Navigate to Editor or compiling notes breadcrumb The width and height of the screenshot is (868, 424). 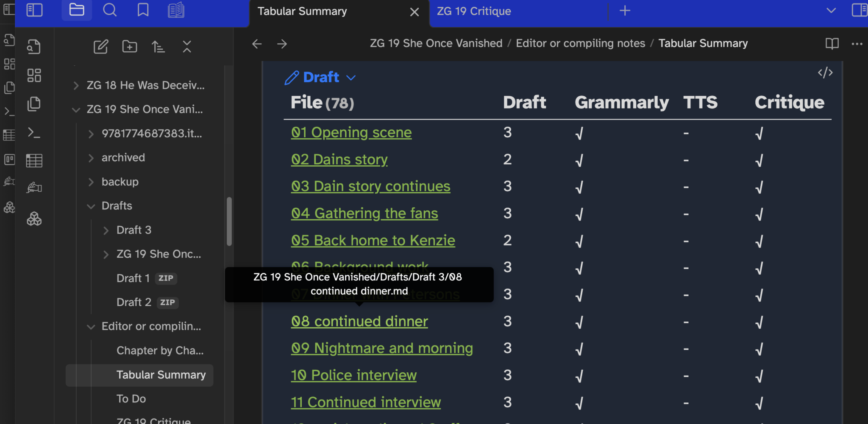581,43
